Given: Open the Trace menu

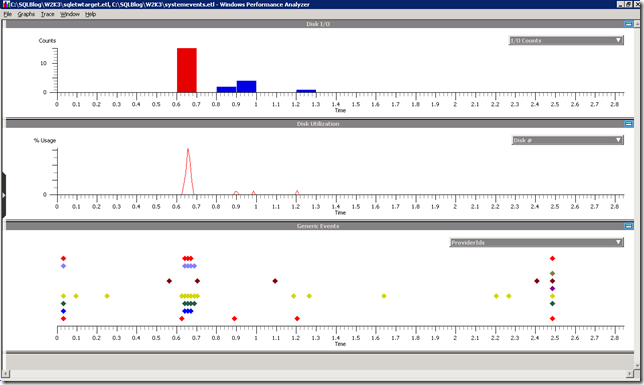Looking at the screenshot, I should 47,14.
